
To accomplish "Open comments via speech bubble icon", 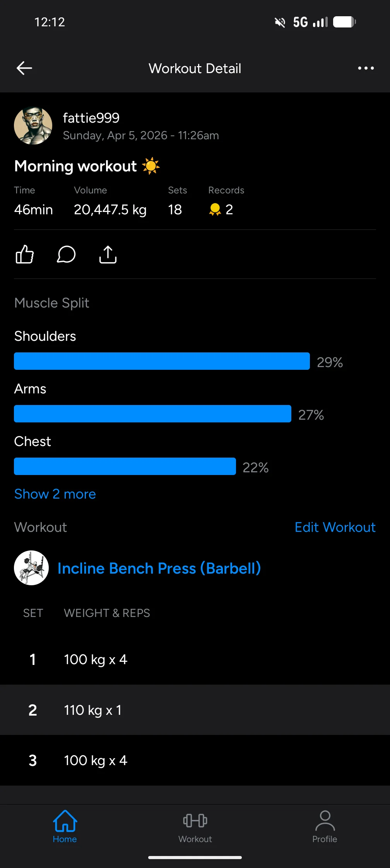I will (x=66, y=255).
